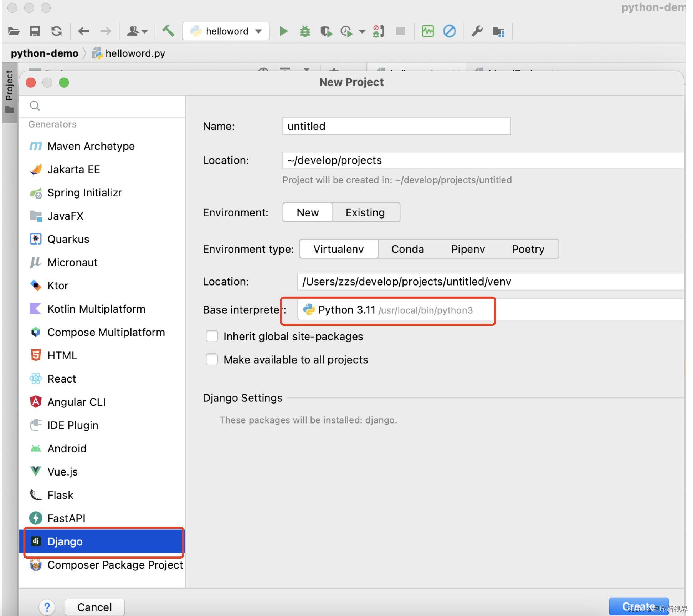Screen dimensions: 693x616
Task: Select Poetry environment type
Action: 528,249
